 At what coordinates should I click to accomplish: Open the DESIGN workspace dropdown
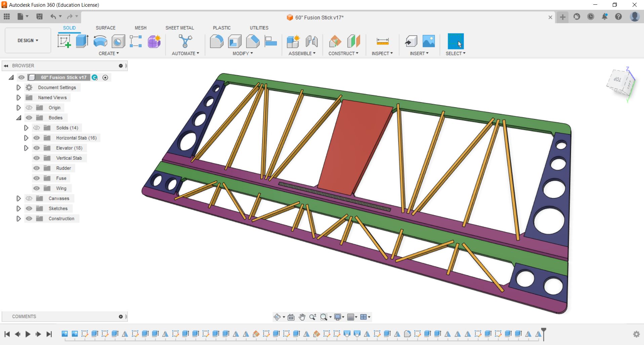(x=28, y=40)
